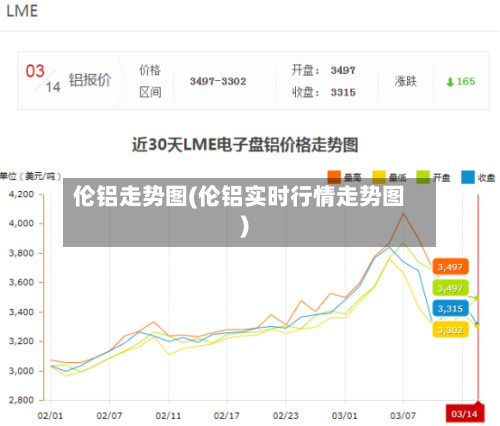Toggle the 最高 series legend label

click(x=352, y=178)
